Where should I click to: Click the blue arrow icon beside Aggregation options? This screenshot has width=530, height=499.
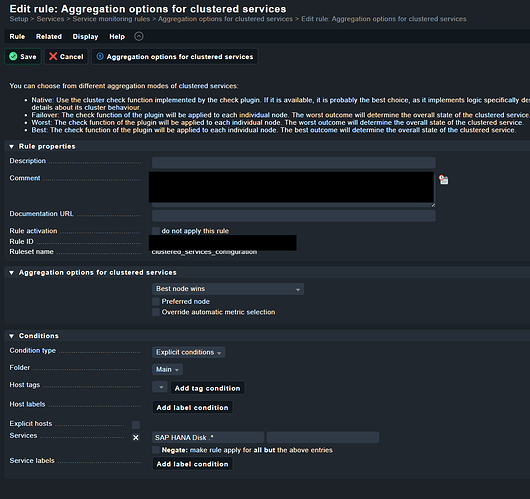click(100, 56)
